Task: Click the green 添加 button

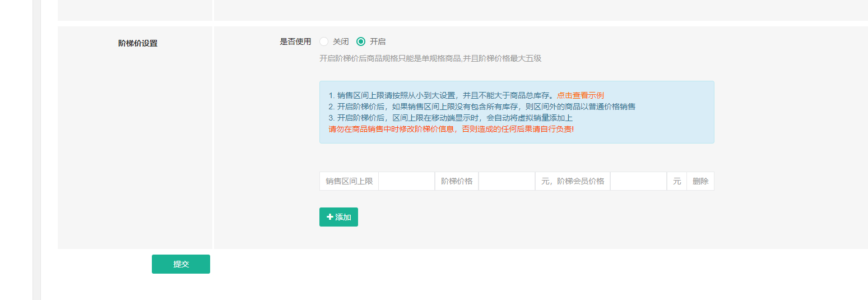Action: point(338,217)
